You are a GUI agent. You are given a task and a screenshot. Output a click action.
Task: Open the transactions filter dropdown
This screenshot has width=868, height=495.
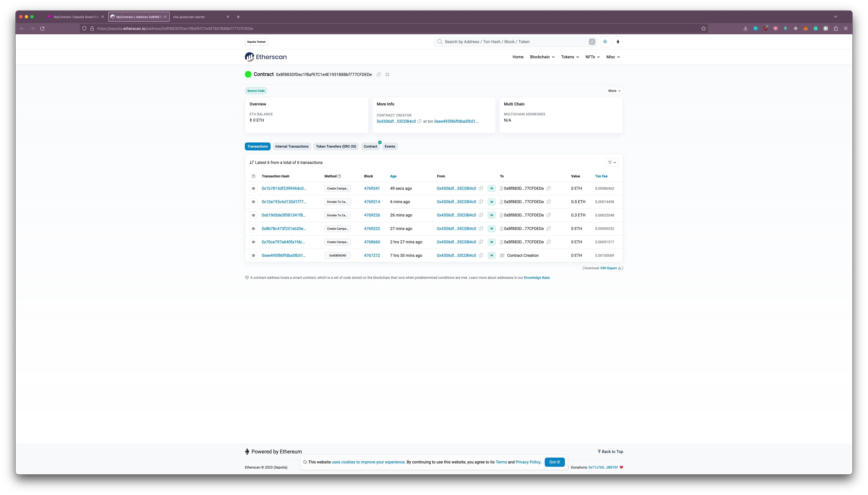point(612,162)
